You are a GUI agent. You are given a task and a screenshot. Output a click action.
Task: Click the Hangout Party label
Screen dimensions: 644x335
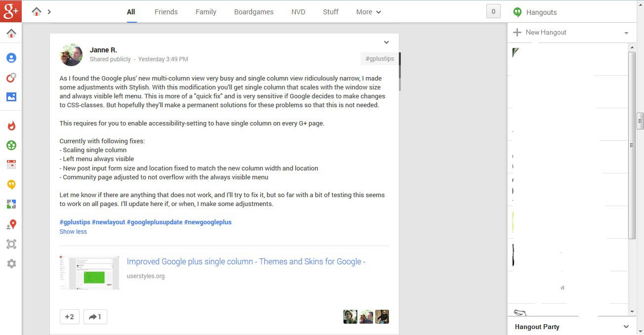pyautogui.click(x=537, y=327)
